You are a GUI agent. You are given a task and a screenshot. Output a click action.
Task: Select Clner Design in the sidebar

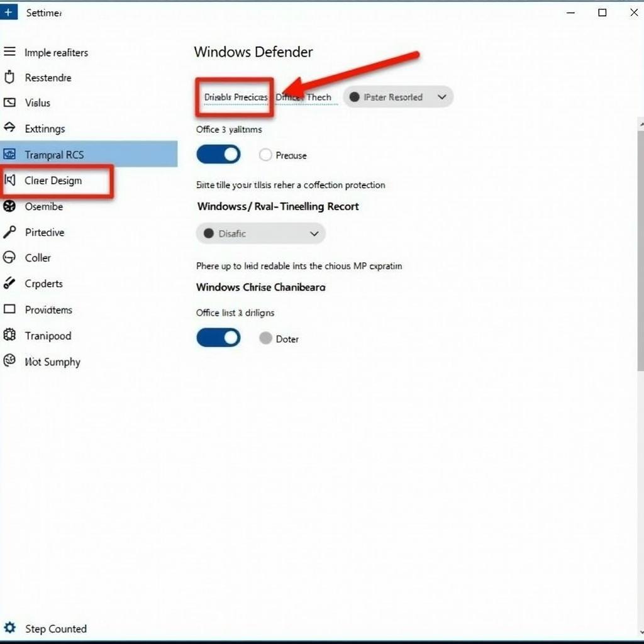point(53,181)
